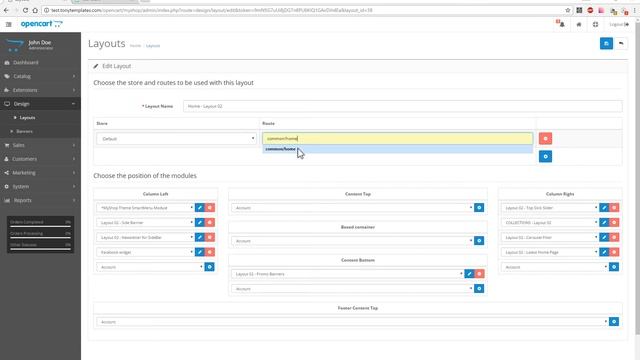Edit the Promo Banners module in Content Bottom
The image size is (640, 360).
point(469,274)
